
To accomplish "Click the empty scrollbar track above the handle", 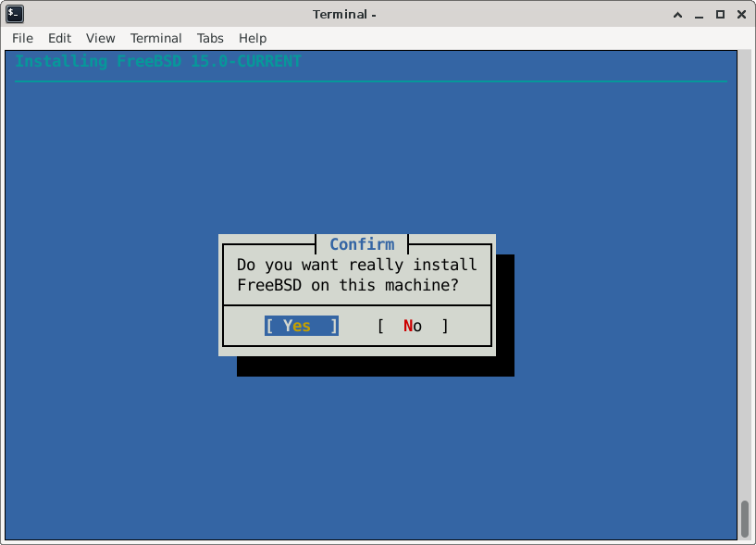I will coord(744,278).
